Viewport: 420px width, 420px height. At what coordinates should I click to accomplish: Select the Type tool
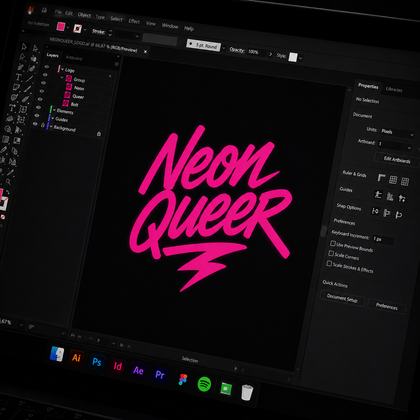[x=18, y=77]
